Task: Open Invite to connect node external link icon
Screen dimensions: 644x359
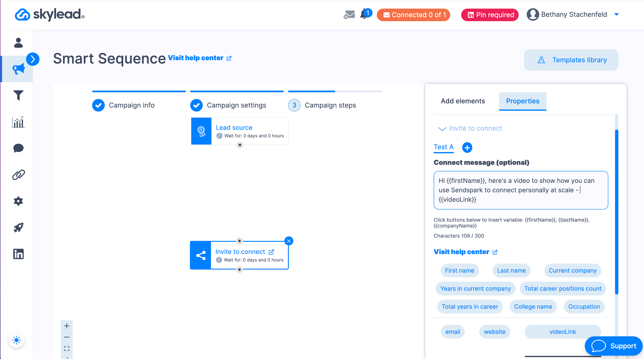Action: (271, 252)
